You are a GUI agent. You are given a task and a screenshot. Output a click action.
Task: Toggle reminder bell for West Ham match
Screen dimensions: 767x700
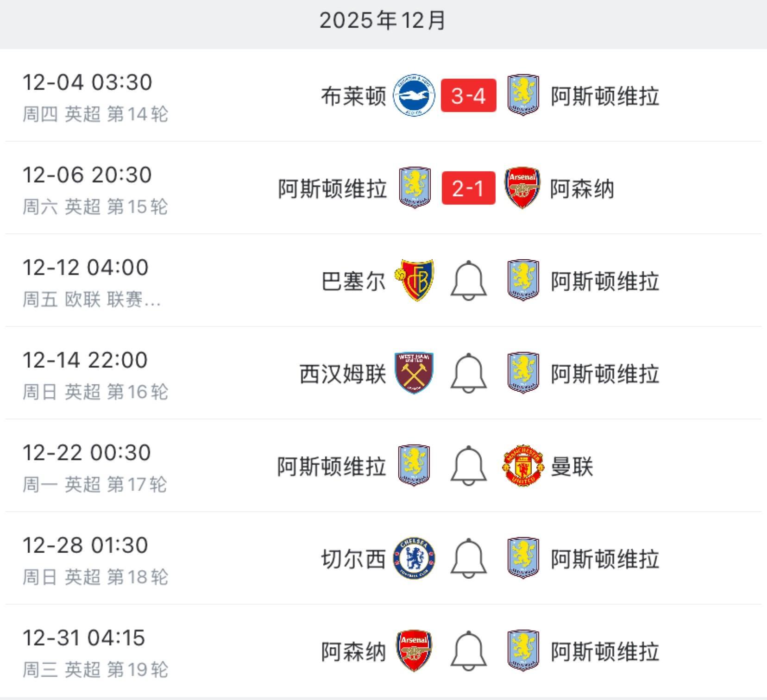[468, 373]
